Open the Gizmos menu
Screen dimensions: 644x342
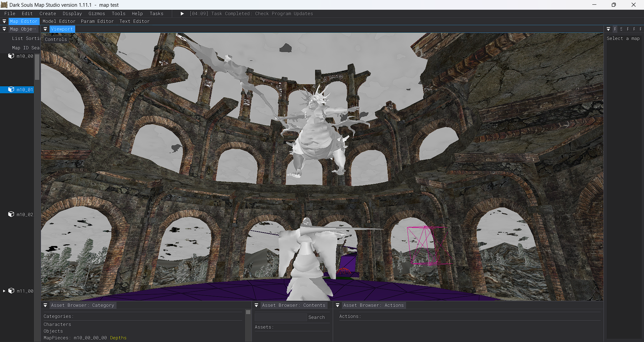(x=97, y=14)
